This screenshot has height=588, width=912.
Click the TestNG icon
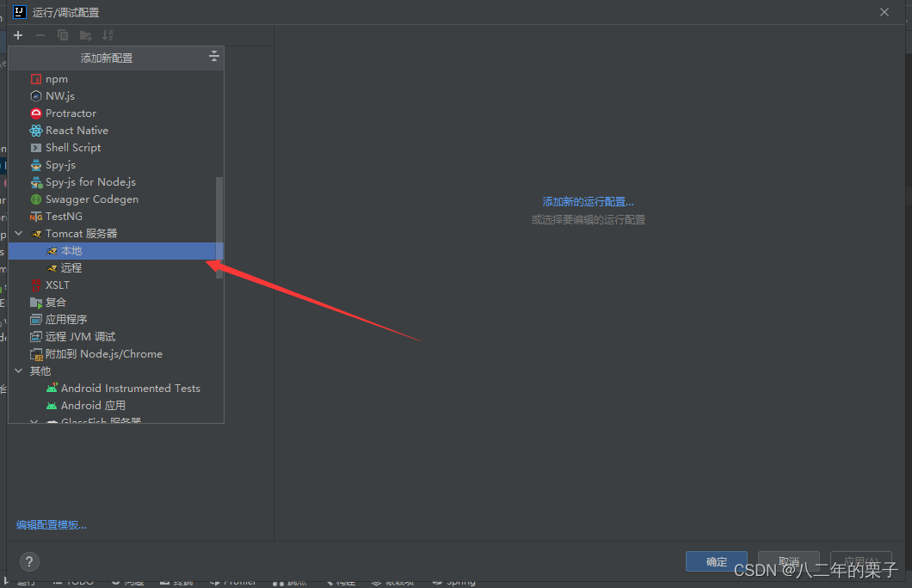36,217
